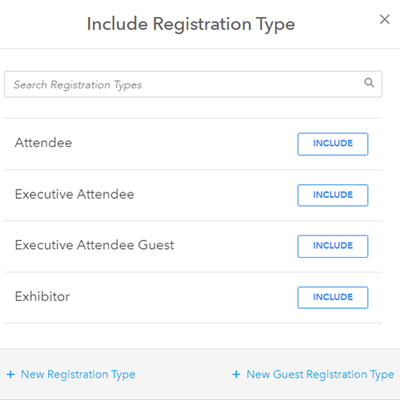The height and width of the screenshot is (400, 400).
Task: Select the Executive Attendee Guest row label
Action: (94, 245)
